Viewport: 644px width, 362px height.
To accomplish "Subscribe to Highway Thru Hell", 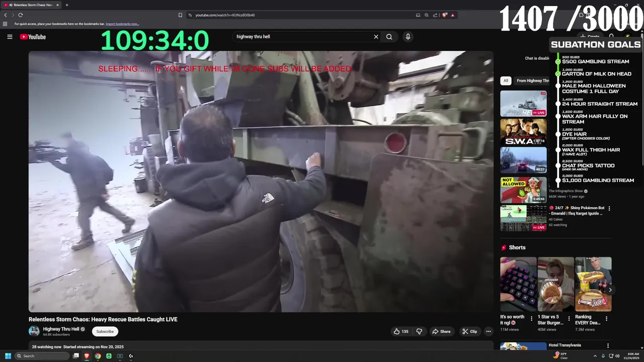I will point(105,331).
